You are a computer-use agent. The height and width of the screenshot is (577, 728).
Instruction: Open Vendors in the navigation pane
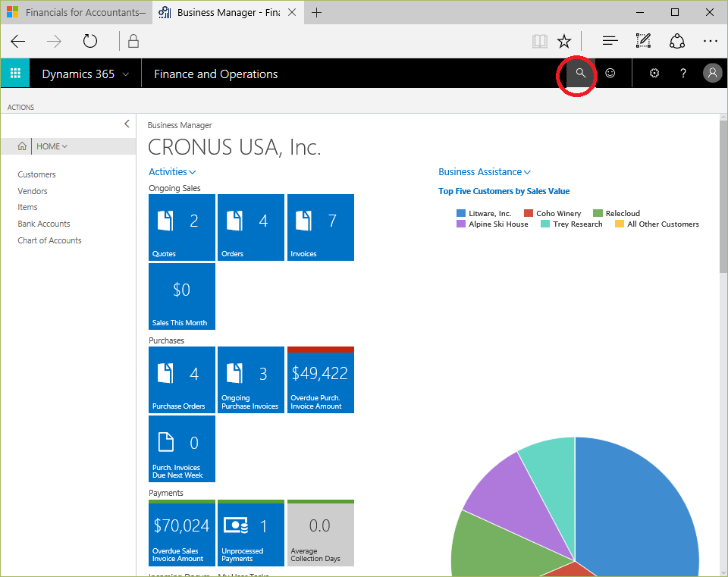point(33,191)
